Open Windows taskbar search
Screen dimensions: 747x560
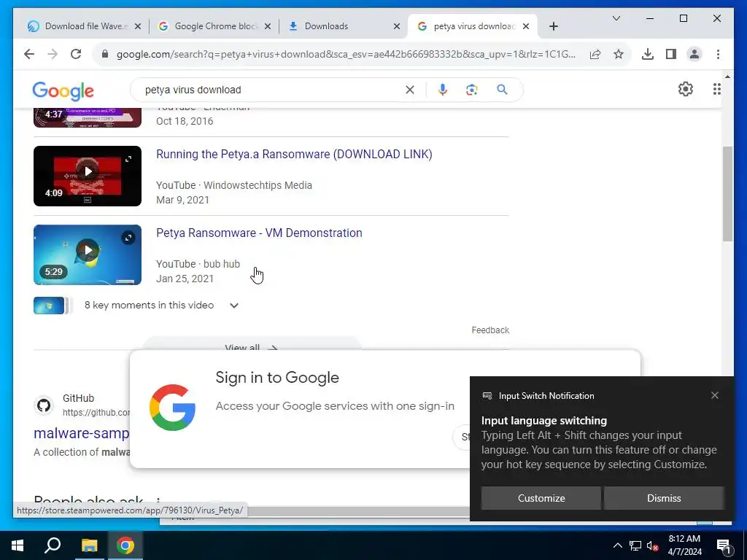(x=53, y=545)
